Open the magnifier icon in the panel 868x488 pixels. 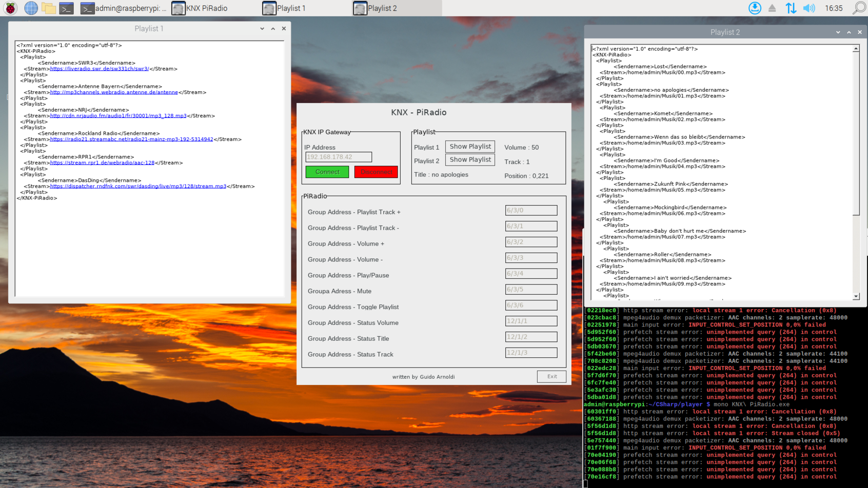858,8
